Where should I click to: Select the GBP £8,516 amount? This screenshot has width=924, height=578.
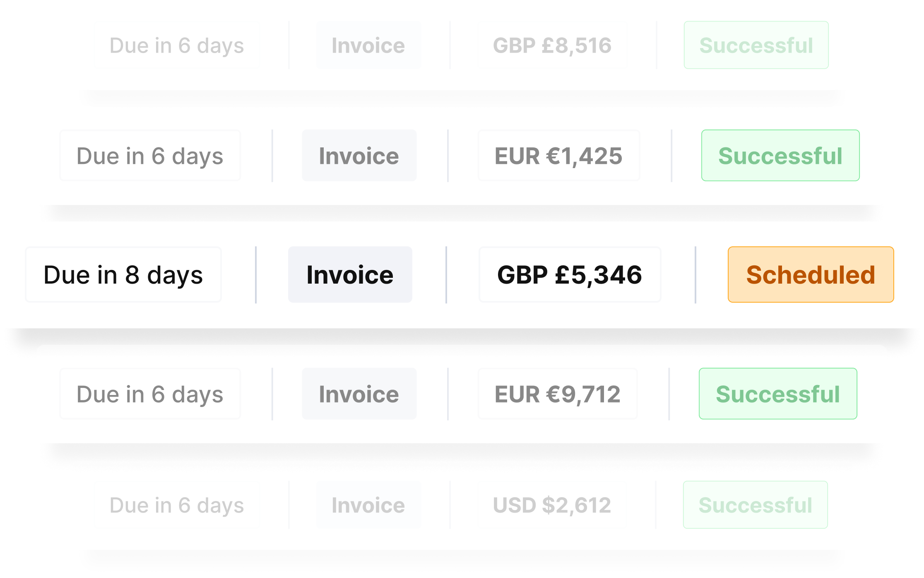pyautogui.click(x=552, y=45)
